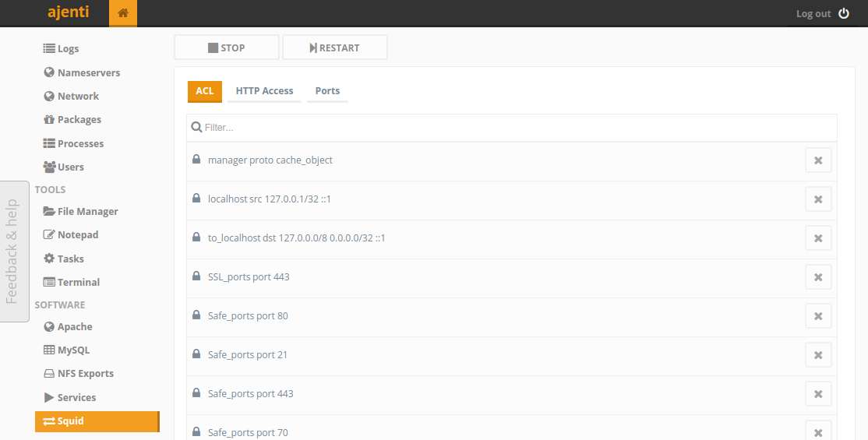Remove the Safe_ports port 21 entry
Viewport: 868px width, 440px height.
(x=818, y=355)
